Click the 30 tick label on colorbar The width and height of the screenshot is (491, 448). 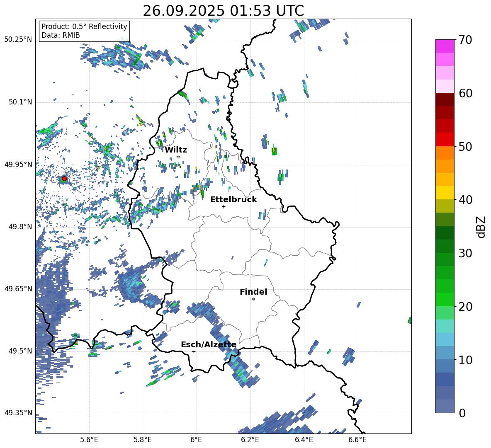[x=465, y=253]
